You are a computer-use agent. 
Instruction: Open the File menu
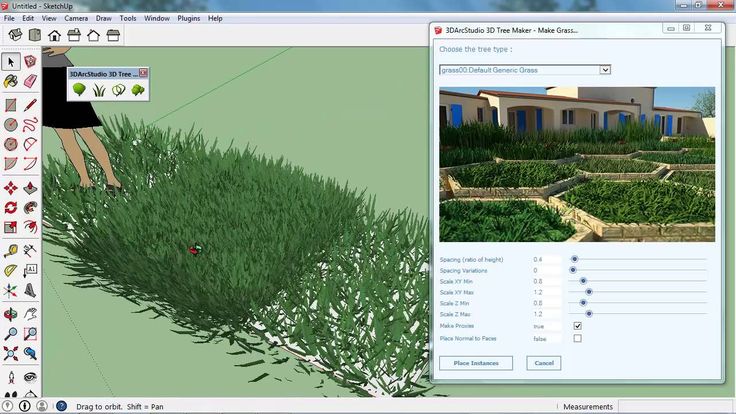[x=9, y=18]
